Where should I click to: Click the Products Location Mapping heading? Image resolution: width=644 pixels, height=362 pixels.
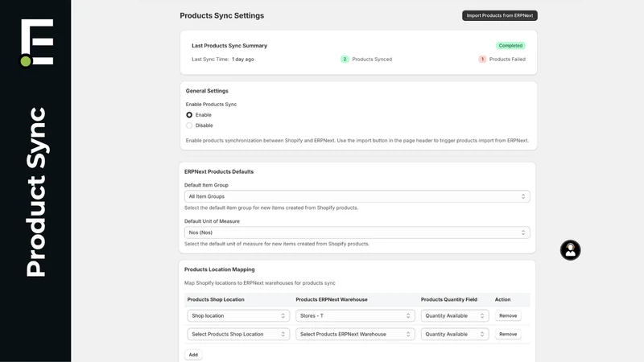tap(219, 269)
